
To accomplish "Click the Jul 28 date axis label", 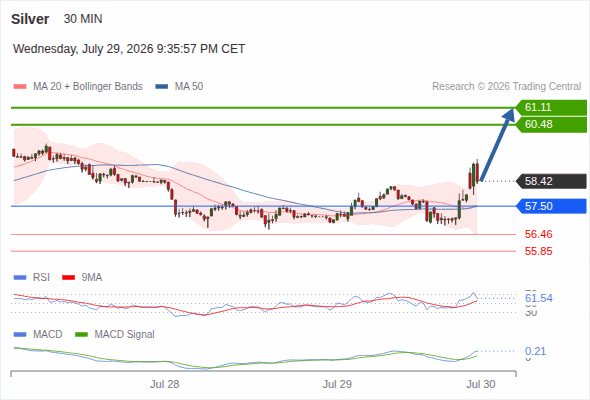I will click(164, 384).
